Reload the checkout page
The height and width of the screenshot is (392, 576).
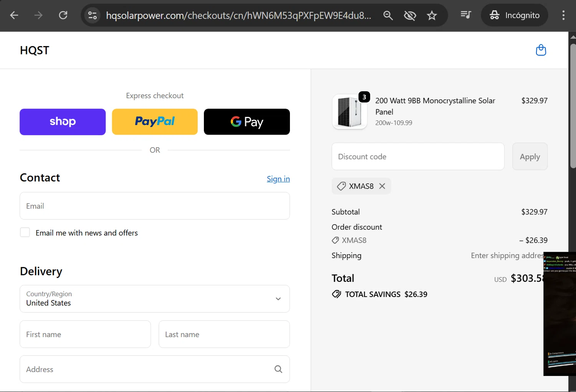(x=63, y=15)
